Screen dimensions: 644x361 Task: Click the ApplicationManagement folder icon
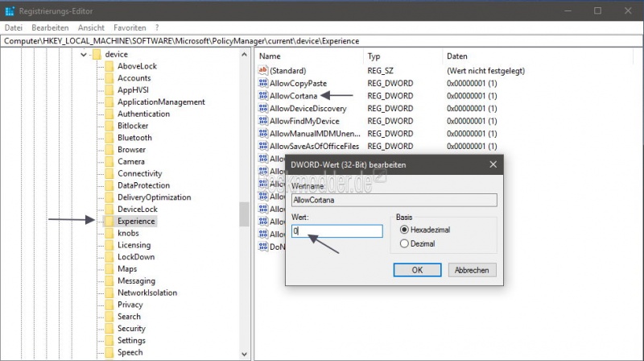[x=109, y=102]
